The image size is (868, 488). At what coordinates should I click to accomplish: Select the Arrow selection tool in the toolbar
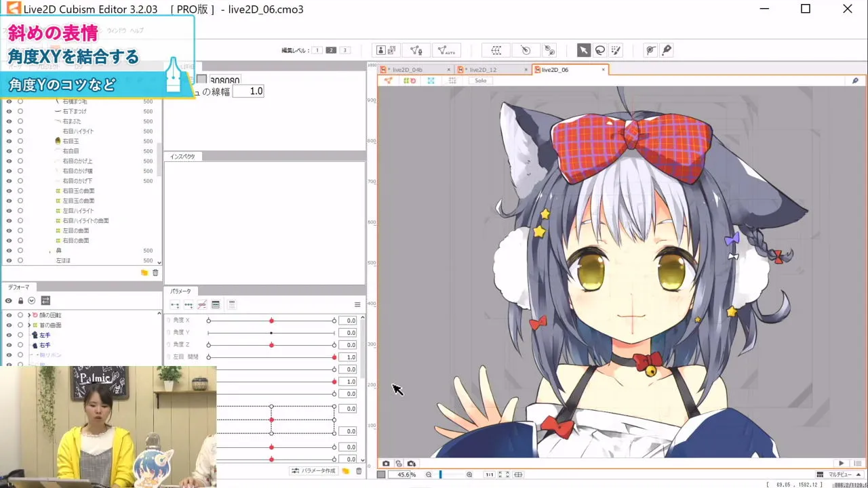pyautogui.click(x=584, y=50)
